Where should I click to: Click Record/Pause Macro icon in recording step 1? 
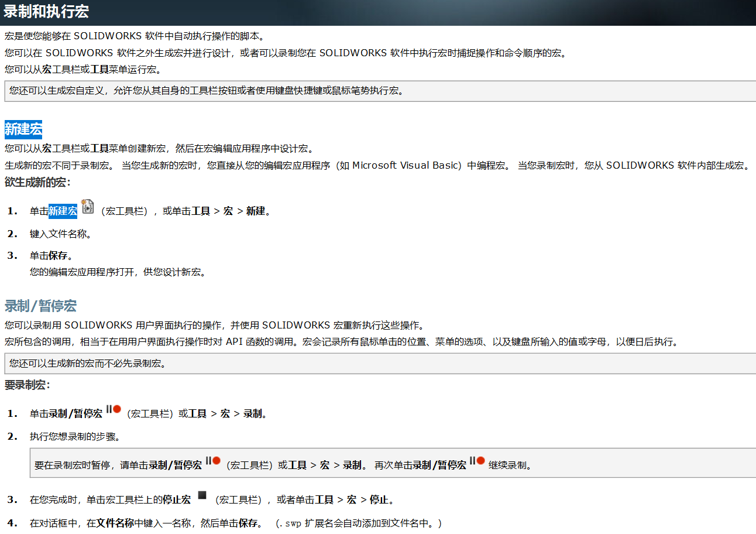coord(114,409)
